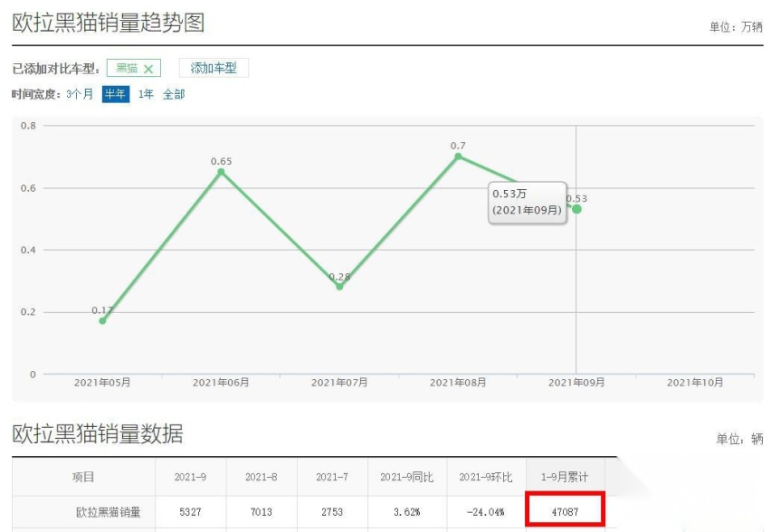This screenshot has width=771, height=532.
Task: Select the 3个月 time range
Action: tap(80, 94)
